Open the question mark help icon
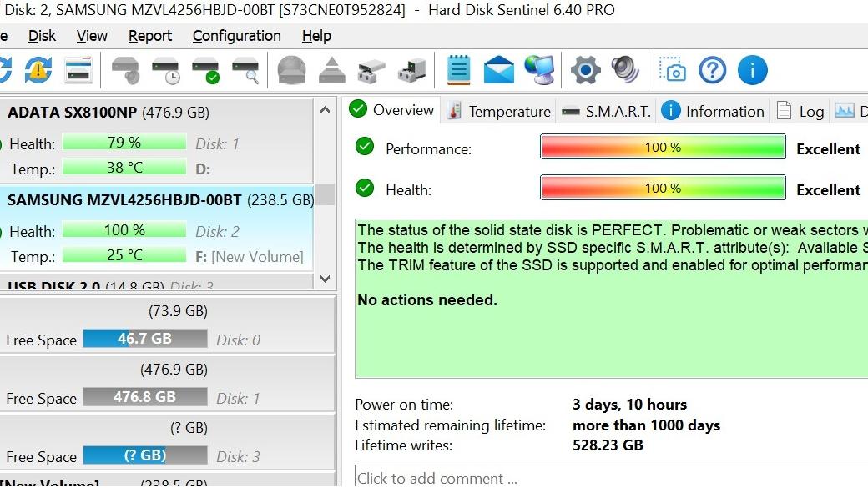The image size is (868, 488). click(712, 70)
